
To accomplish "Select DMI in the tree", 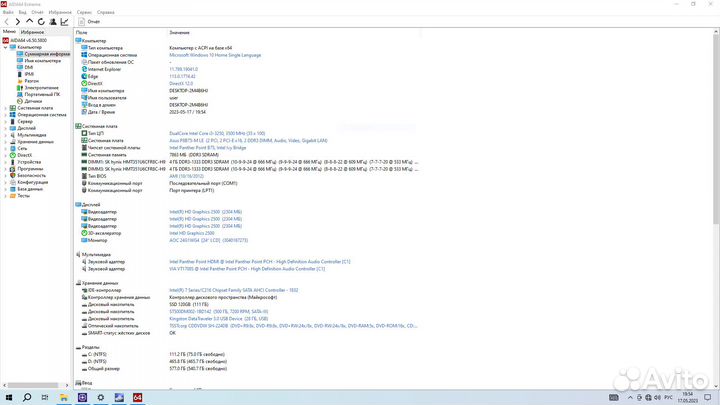I will click(28, 68).
